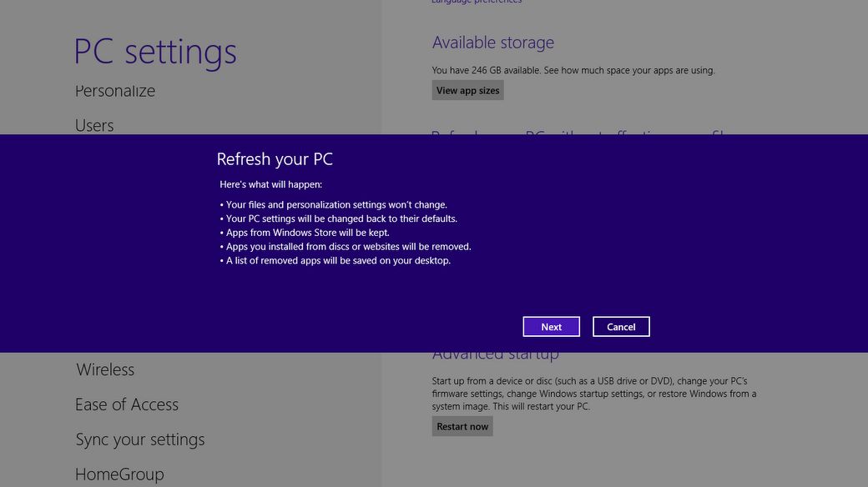Cancel the Refresh your PC dialog
The height and width of the screenshot is (487, 868).
click(621, 327)
